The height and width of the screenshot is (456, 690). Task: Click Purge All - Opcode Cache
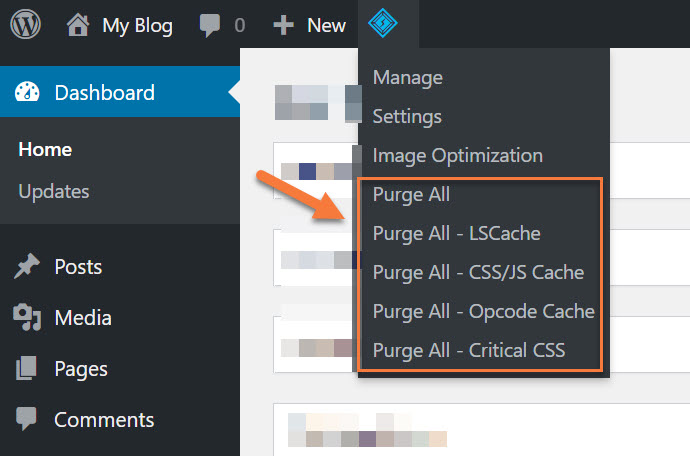(483, 311)
